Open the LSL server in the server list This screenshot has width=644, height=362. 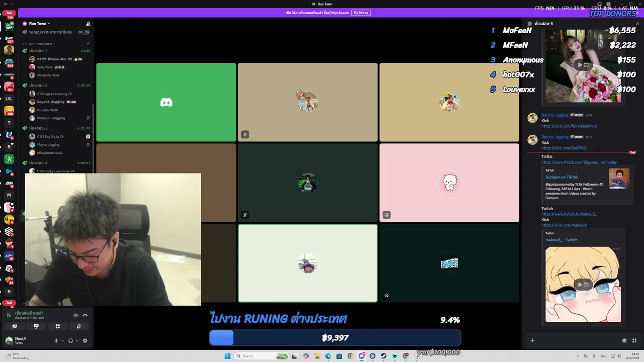[9, 99]
